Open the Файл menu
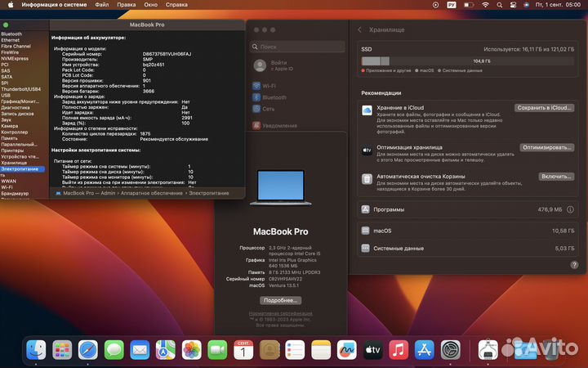588x368 pixels. coord(101,5)
